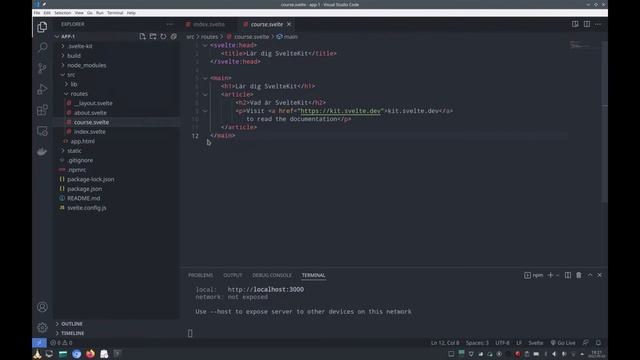Image resolution: width=640 pixels, height=360 pixels.
Task: Open the Remote Explorer view
Action: point(42,131)
